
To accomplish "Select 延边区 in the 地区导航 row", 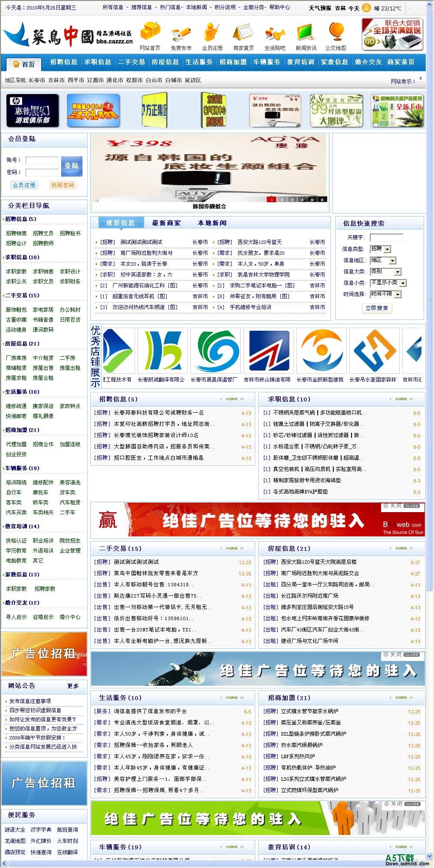I will pyautogui.click(x=193, y=80).
